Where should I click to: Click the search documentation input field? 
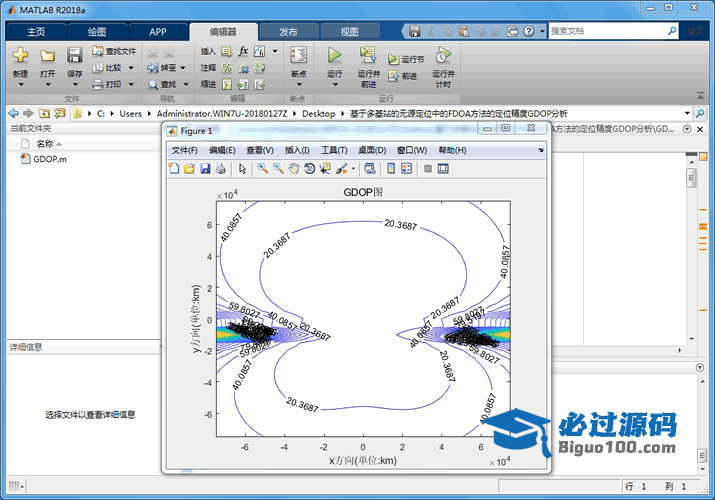[607, 31]
